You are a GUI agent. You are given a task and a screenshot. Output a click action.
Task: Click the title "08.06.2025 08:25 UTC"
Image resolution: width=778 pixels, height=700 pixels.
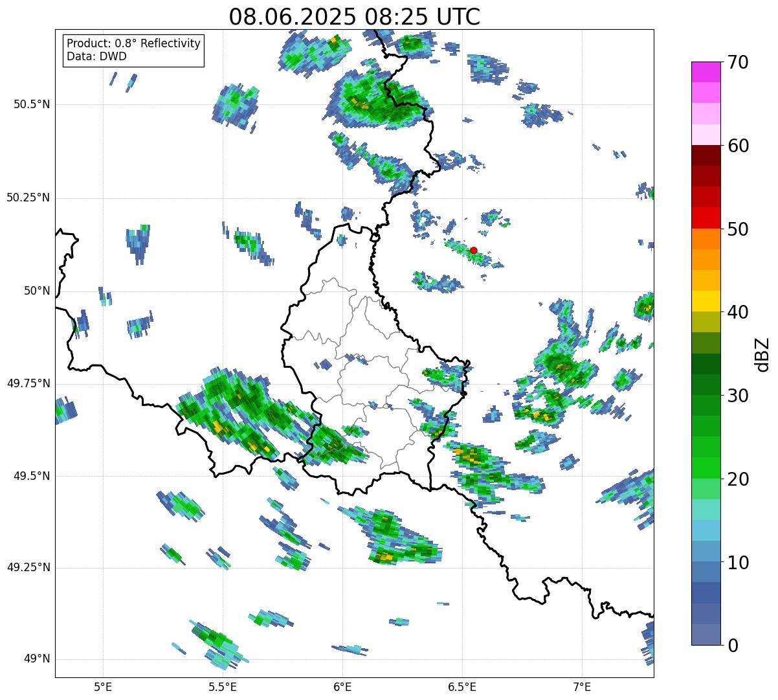coord(355,16)
